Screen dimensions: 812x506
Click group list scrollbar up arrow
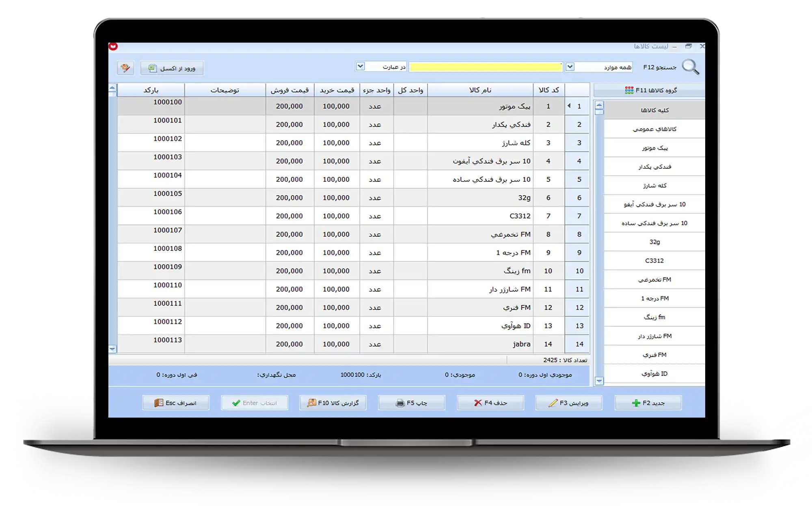(x=599, y=105)
